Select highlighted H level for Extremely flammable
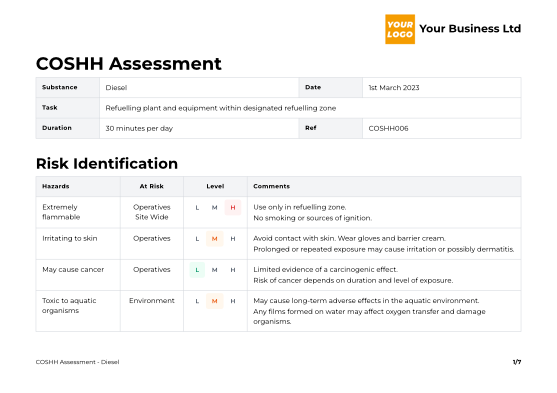Screen dimensions: 557x393 point(233,208)
